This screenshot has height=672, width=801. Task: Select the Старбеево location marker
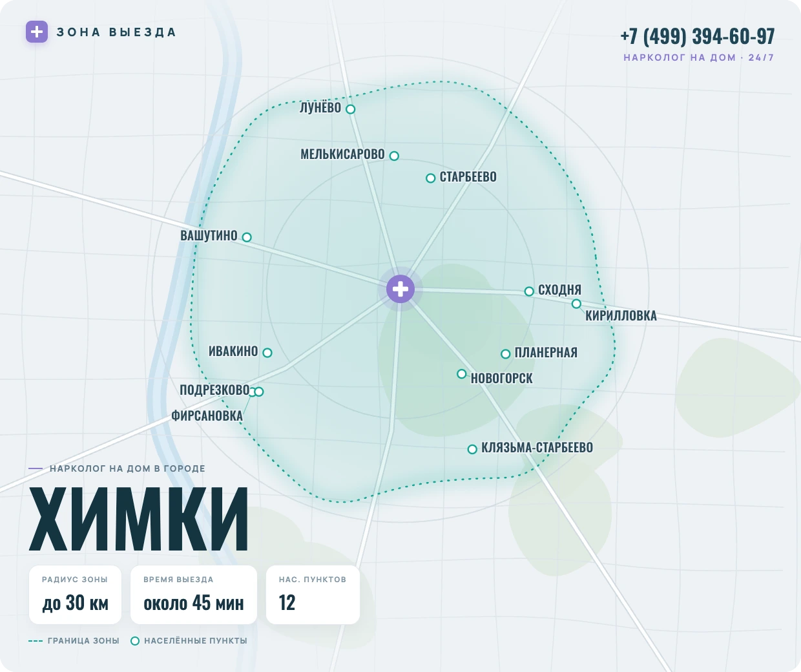tap(431, 178)
